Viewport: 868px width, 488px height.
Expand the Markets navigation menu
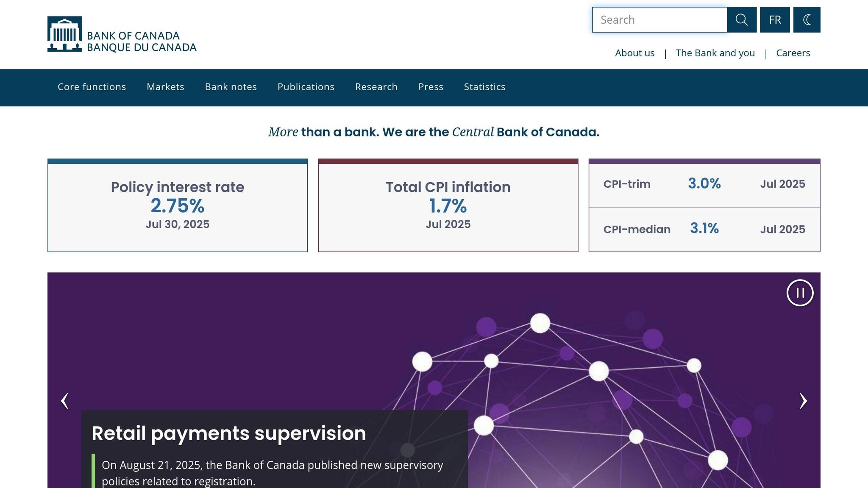point(165,87)
